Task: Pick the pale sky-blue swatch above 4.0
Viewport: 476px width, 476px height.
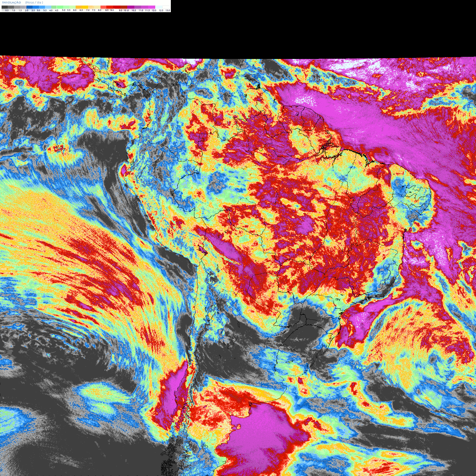Action: pos(48,7)
